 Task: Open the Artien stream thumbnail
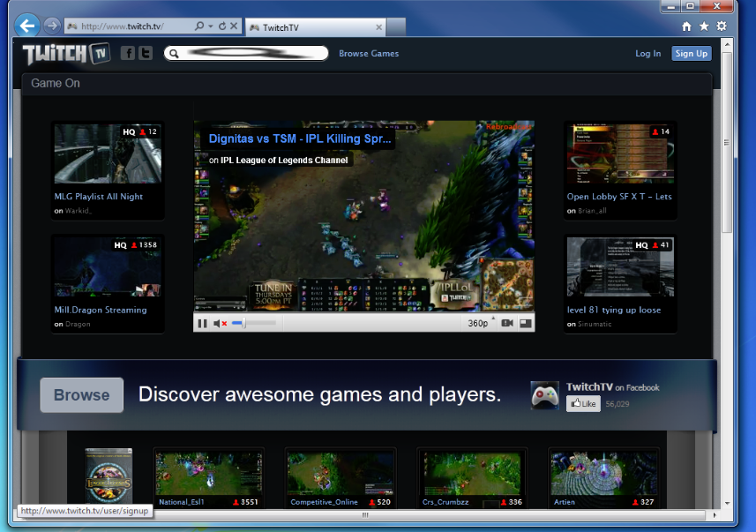tap(603, 473)
